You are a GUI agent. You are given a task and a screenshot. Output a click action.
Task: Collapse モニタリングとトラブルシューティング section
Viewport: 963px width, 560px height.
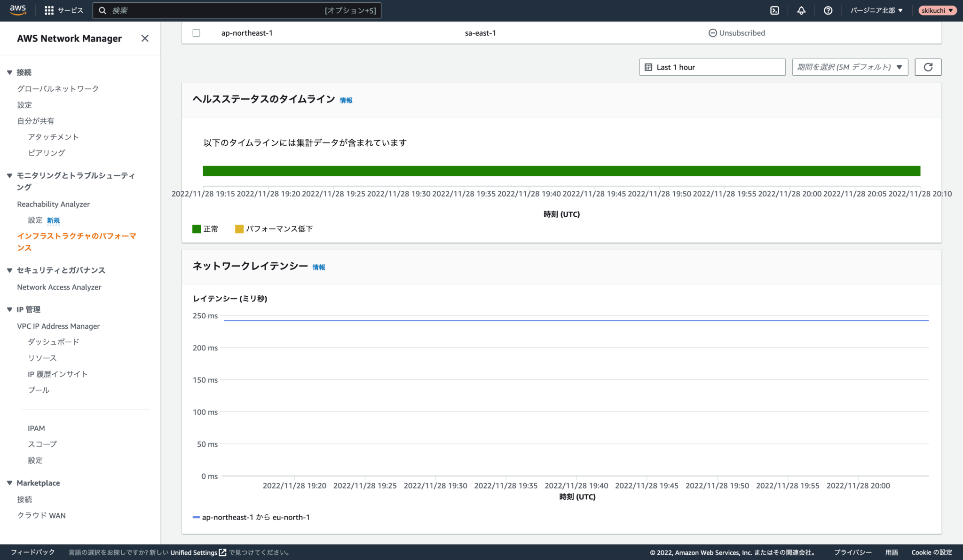(9, 175)
